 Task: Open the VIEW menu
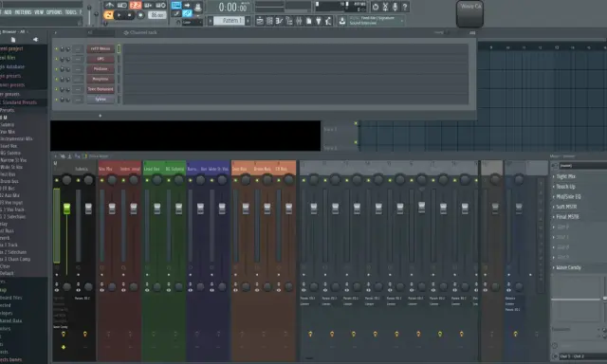[39, 12]
